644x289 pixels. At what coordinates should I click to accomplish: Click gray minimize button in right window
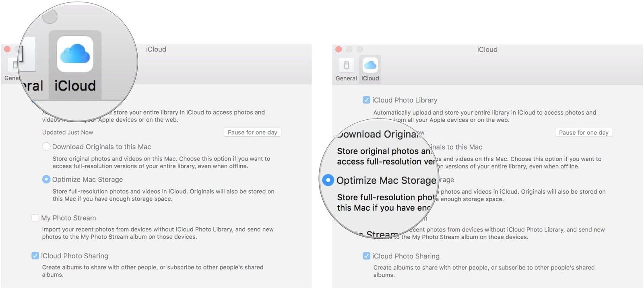(349, 49)
